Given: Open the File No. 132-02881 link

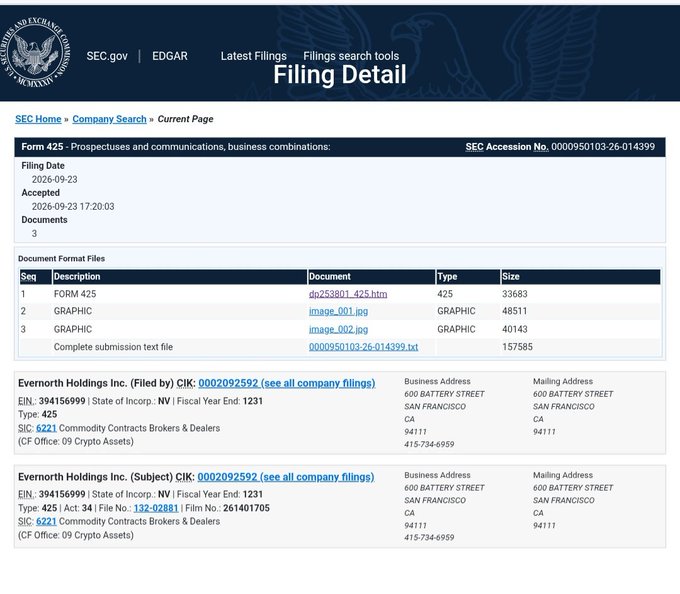Looking at the screenshot, I should coord(156,508).
